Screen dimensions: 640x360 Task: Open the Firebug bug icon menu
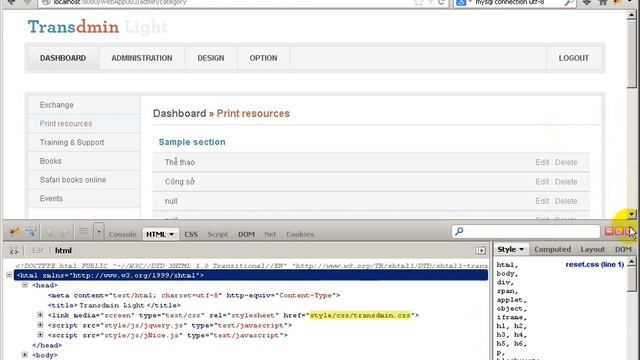[15, 232]
